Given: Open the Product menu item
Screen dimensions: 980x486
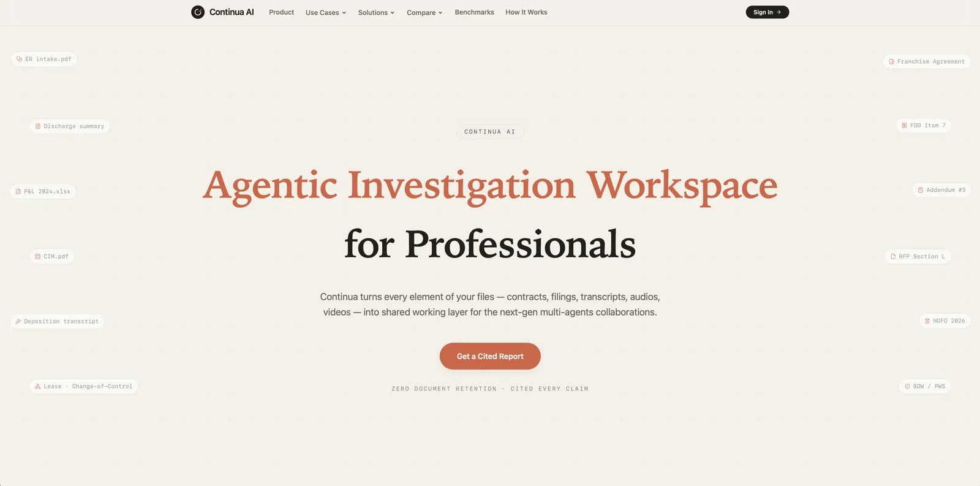Looking at the screenshot, I should pos(281,12).
